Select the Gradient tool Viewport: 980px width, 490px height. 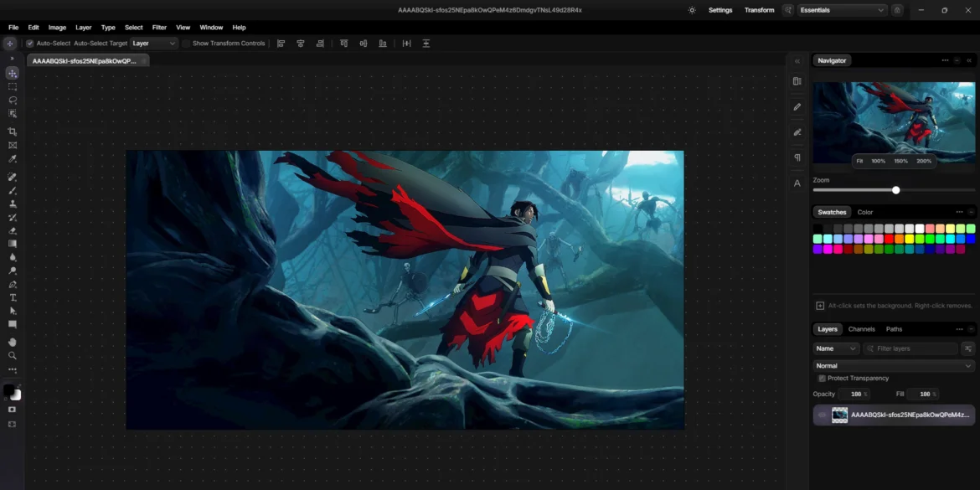pyautogui.click(x=12, y=244)
